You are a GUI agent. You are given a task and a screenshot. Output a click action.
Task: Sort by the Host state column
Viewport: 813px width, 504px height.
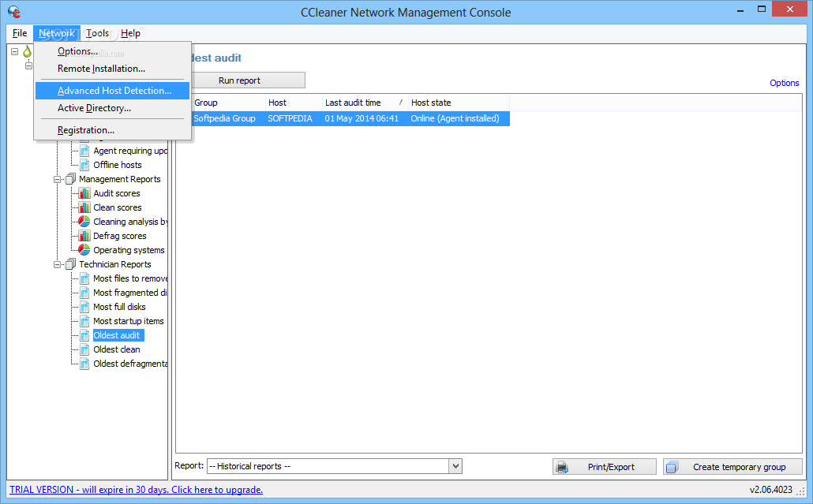(459, 103)
